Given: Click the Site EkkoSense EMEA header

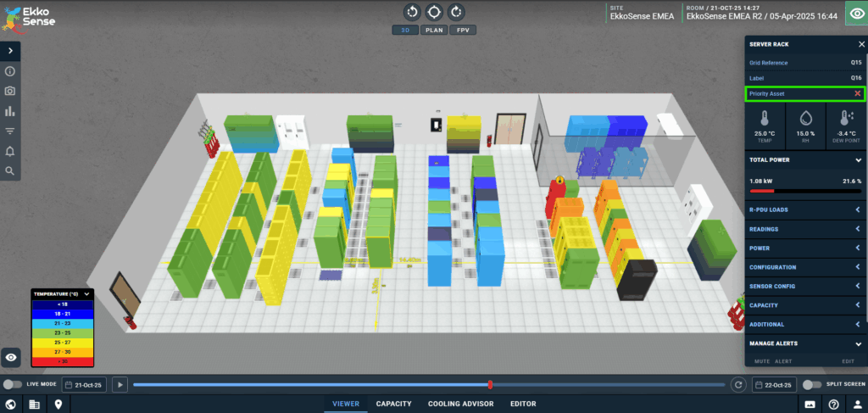Looking at the screenshot, I should [x=642, y=14].
